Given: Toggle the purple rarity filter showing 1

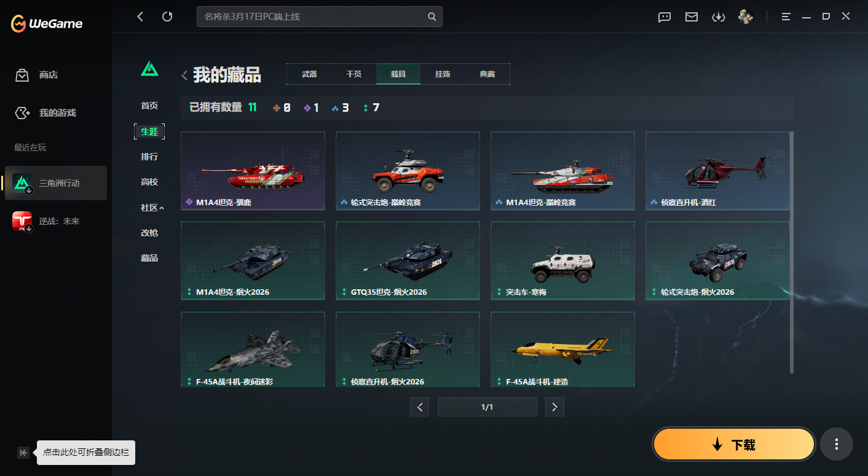Looking at the screenshot, I should tap(311, 106).
